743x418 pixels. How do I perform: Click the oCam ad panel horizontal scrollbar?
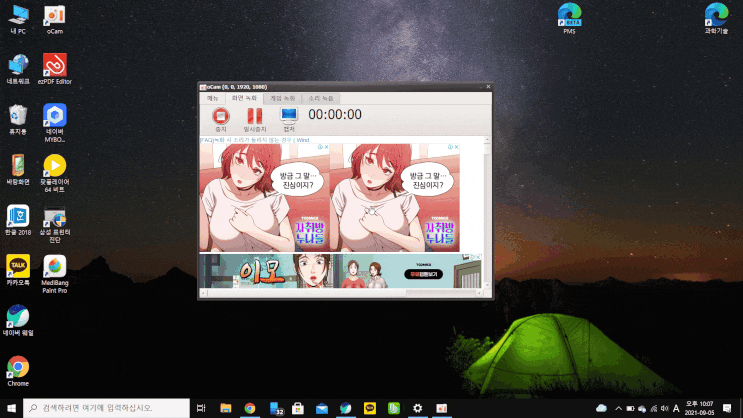[341, 293]
